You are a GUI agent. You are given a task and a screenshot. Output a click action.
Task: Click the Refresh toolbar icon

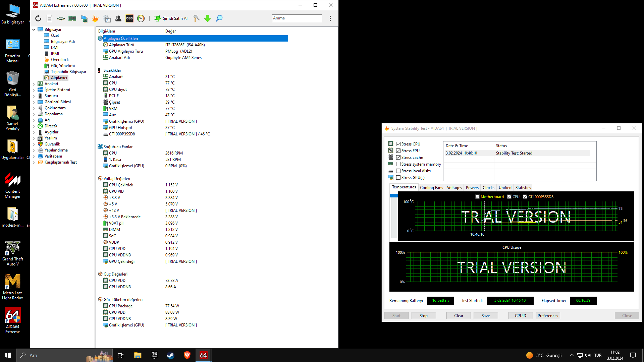pos(38,18)
